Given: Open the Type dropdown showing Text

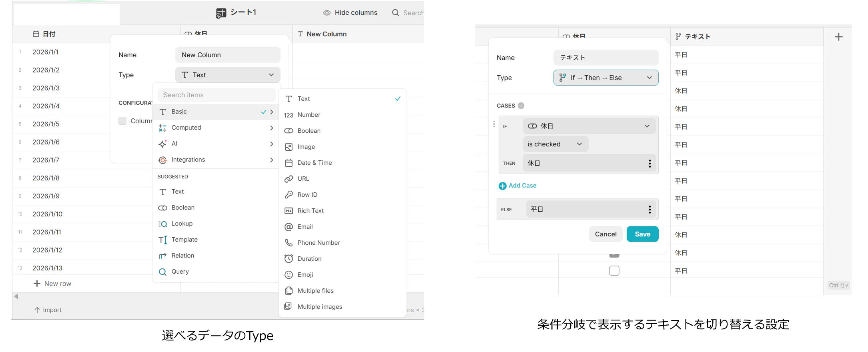Looking at the screenshot, I should click(228, 75).
